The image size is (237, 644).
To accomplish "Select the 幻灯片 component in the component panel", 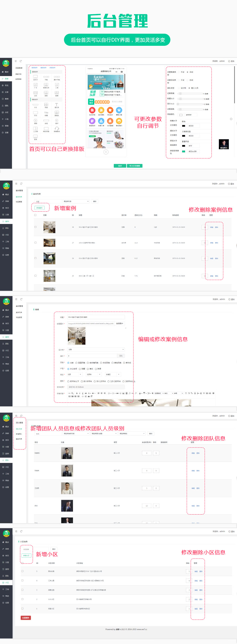I will pos(35,77).
